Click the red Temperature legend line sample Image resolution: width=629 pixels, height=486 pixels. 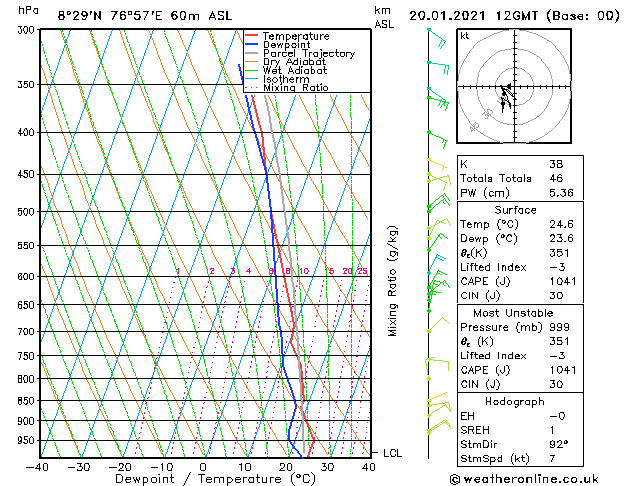click(x=251, y=36)
